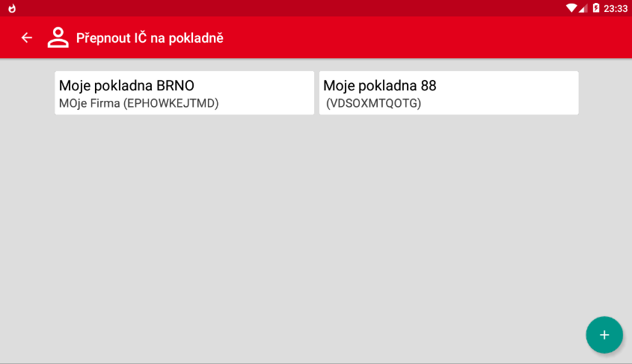Tap the 23:33 clock in status bar
This screenshot has height=364, width=632.
pos(616,8)
